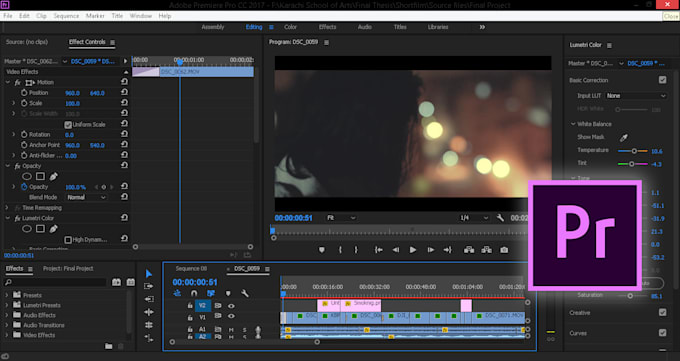Click the Extract button
The height and width of the screenshot is (361, 680).
pos(486,250)
